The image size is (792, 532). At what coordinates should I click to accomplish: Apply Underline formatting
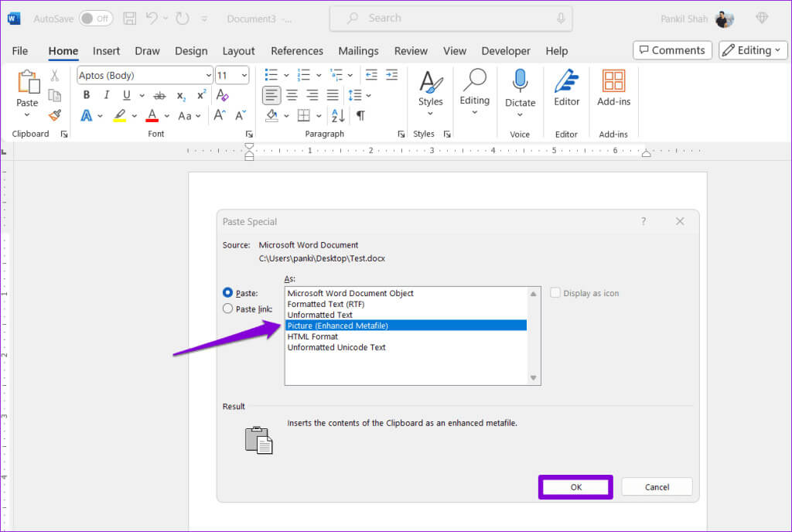pyautogui.click(x=127, y=95)
